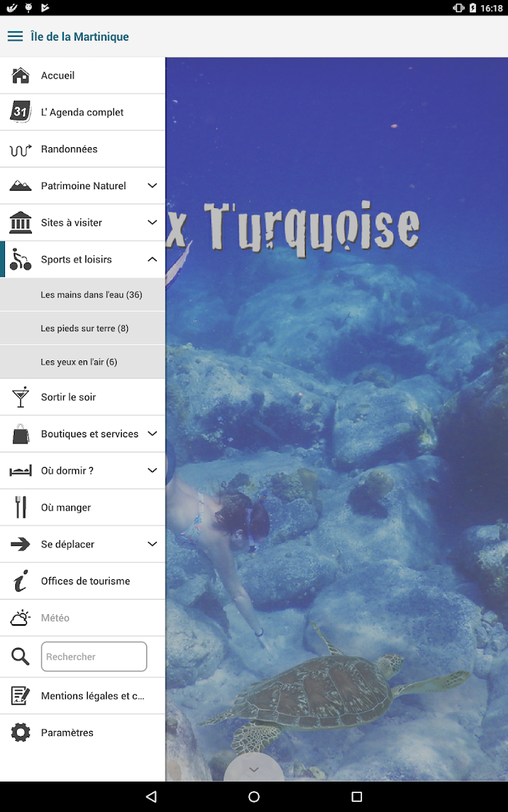Expand the Boutiques et services chevron
Viewport: 508px width, 812px height.
coord(152,434)
